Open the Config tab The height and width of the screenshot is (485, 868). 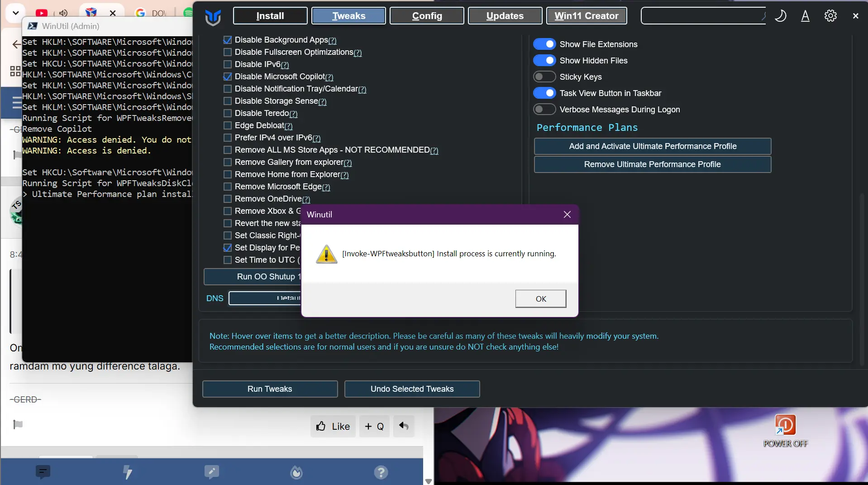pyautogui.click(x=427, y=16)
